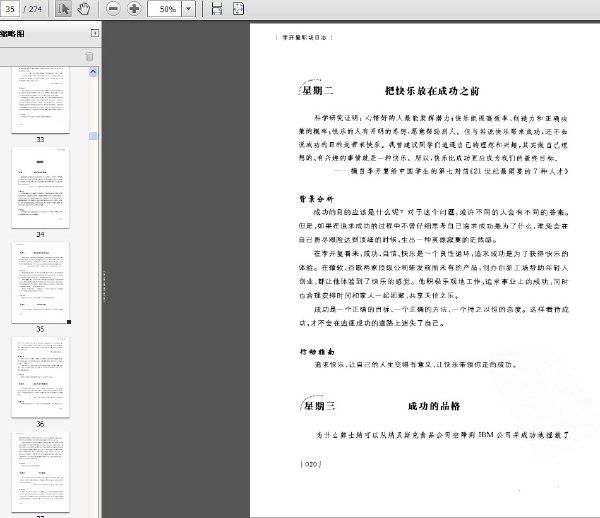Viewport: 600px width, 518px height.
Task: Zoom out with the minus button
Action: (113, 8)
